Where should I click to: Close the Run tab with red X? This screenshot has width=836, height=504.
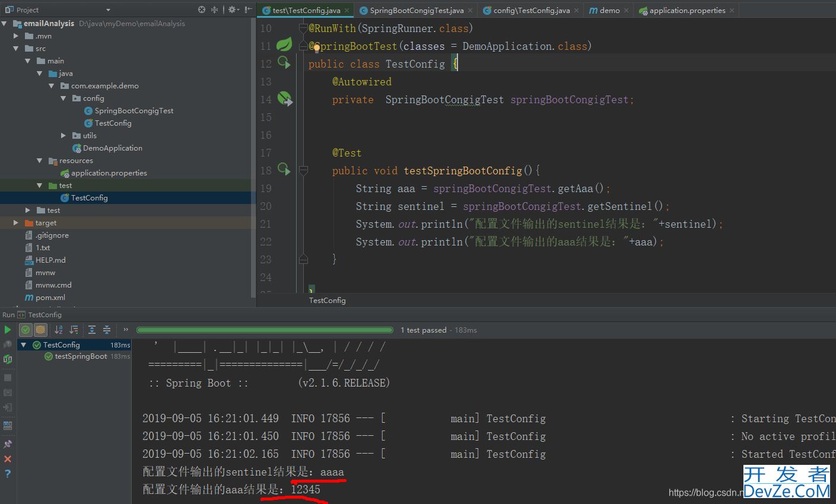[x=7, y=459]
